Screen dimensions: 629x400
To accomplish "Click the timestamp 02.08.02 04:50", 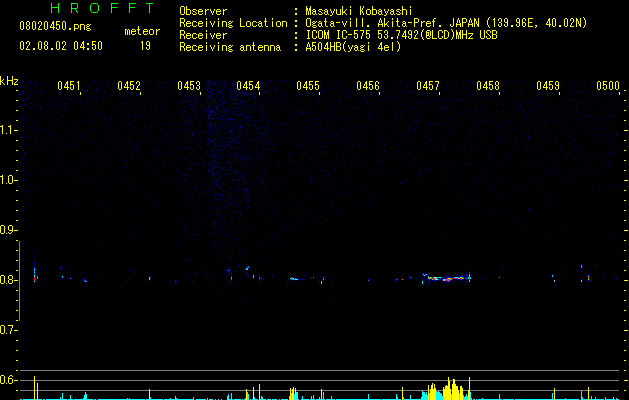I will pos(61,46).
